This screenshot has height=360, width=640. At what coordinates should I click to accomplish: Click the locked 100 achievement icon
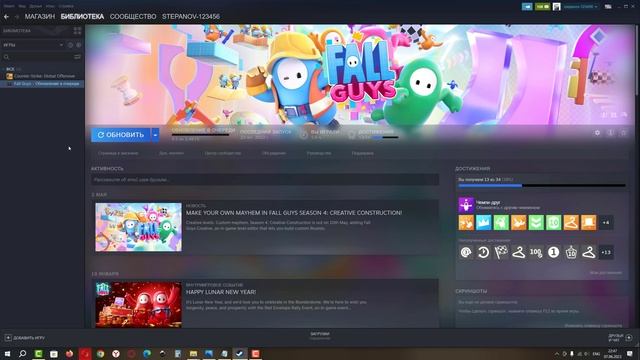click(536, 252)
